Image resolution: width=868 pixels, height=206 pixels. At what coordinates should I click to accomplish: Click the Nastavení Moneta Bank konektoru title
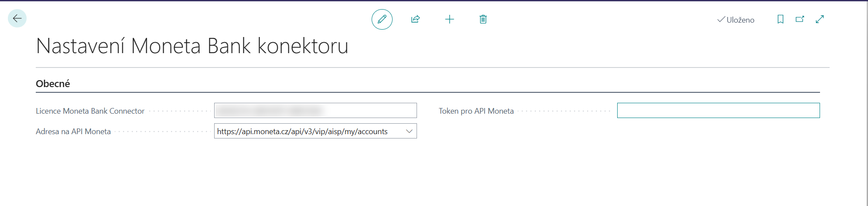point(192,46)
